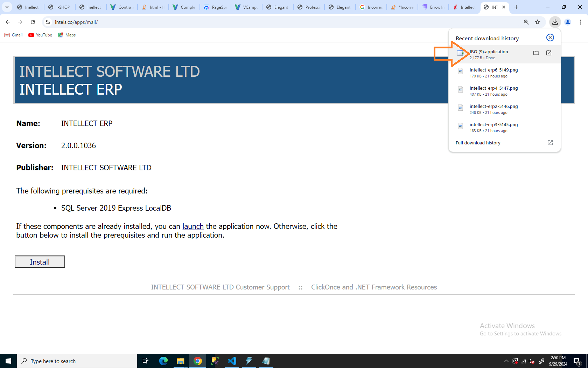Image resolution: width=588 pixels, height=368 pixels.
Task: Click the muted volume tray icon
Action: tap(532, 361)
